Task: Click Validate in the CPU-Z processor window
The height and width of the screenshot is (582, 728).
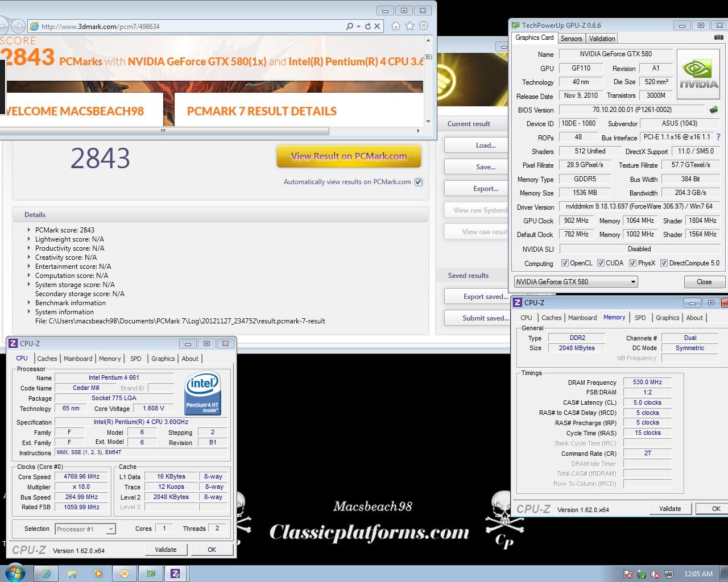Action: (x=166, y=550)
